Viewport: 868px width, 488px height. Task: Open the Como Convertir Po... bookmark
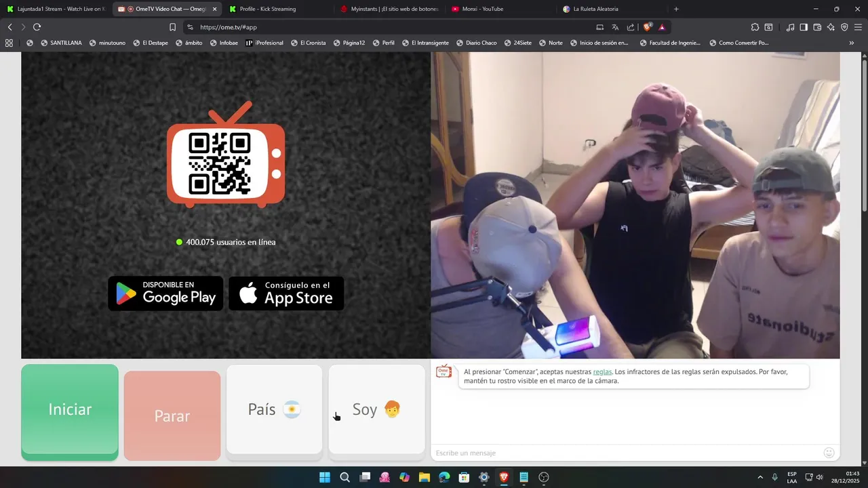coord(739,43)
